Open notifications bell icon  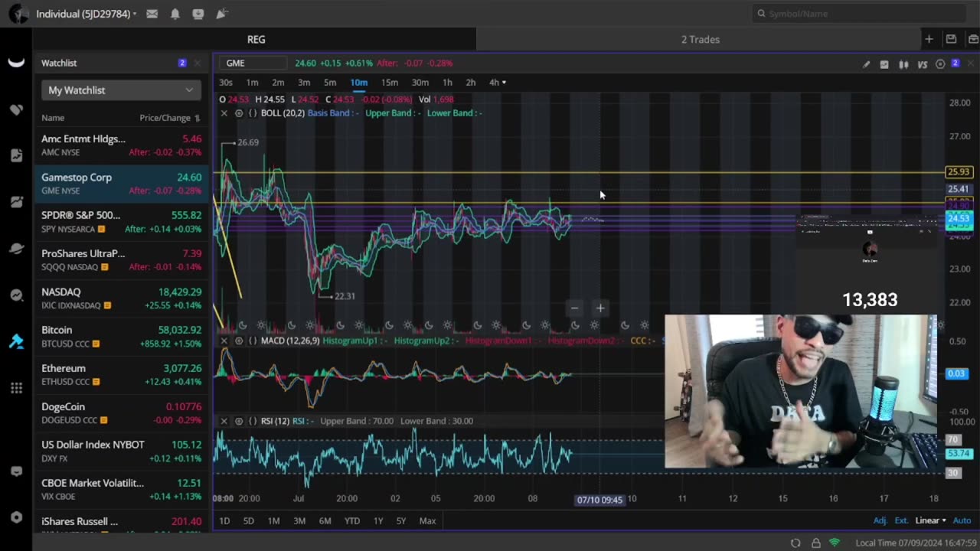point(175,14)
